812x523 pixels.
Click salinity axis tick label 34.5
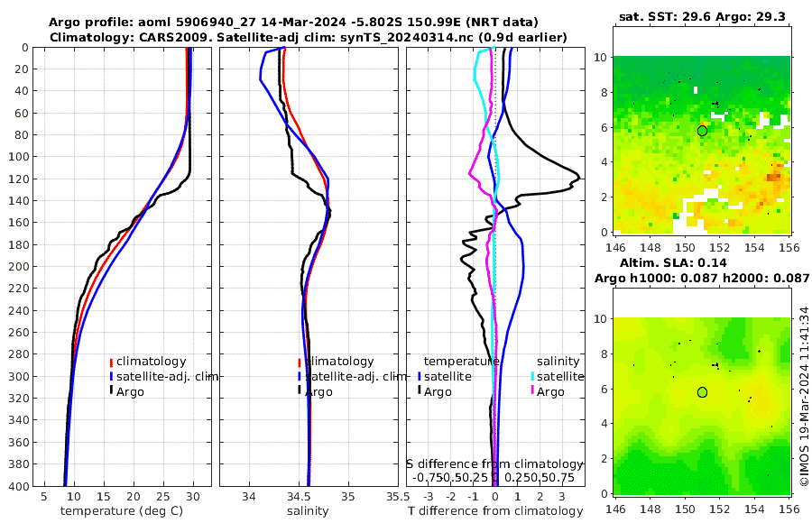299,497
